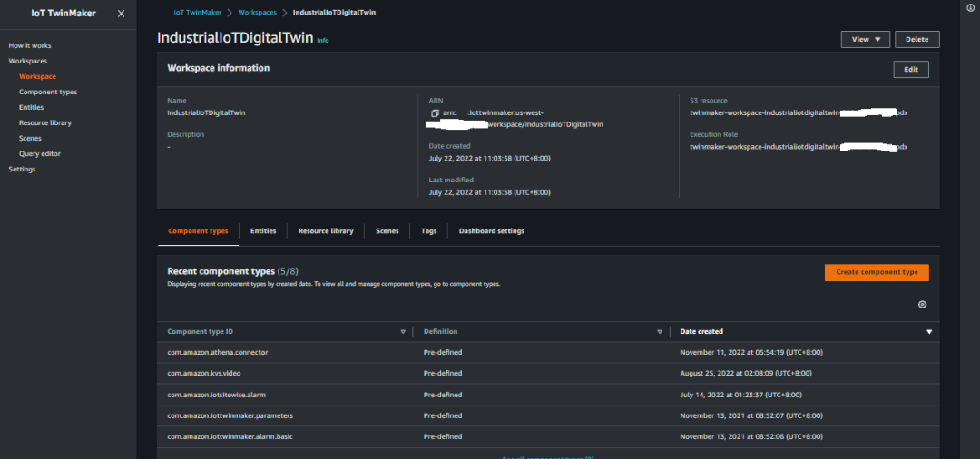The image size is (980, 459).
Task: Click the November 11, 2022 date cell
Action: [751, 352]
